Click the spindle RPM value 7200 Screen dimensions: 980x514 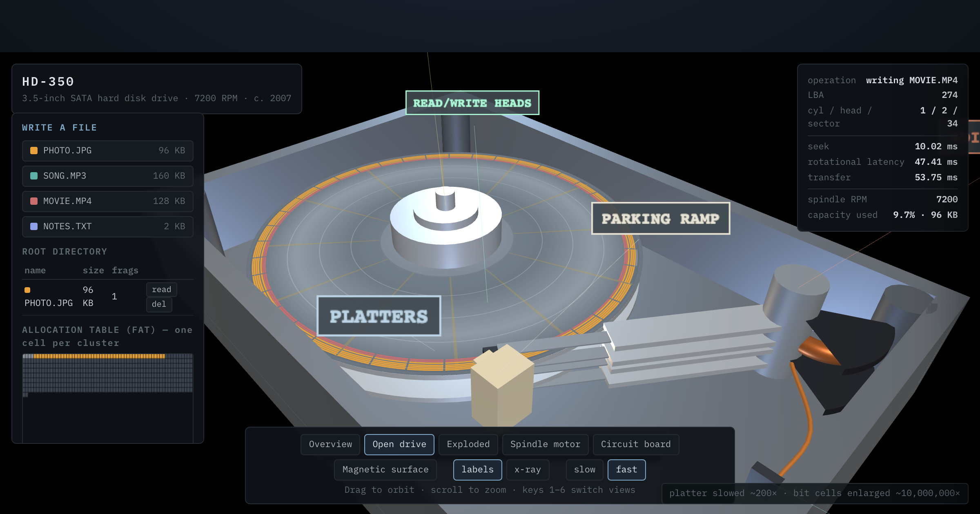click(x=947, y=199)
